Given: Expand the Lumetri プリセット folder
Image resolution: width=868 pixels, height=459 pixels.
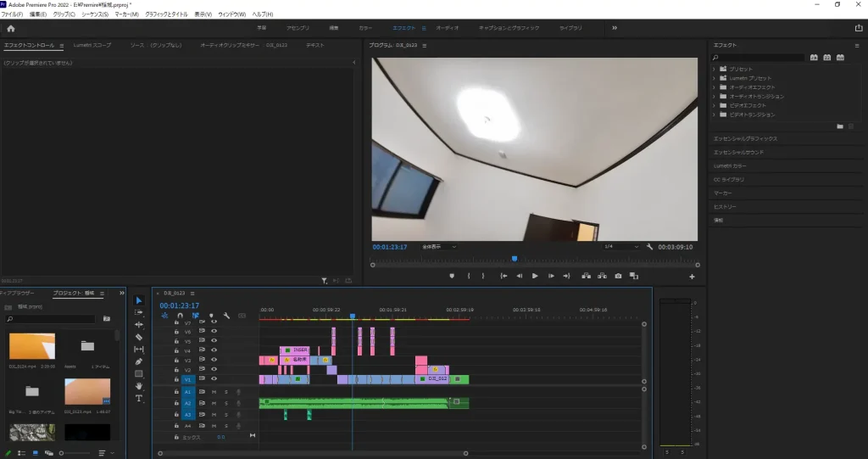Looking at the screenshot, I should (714, 77).
